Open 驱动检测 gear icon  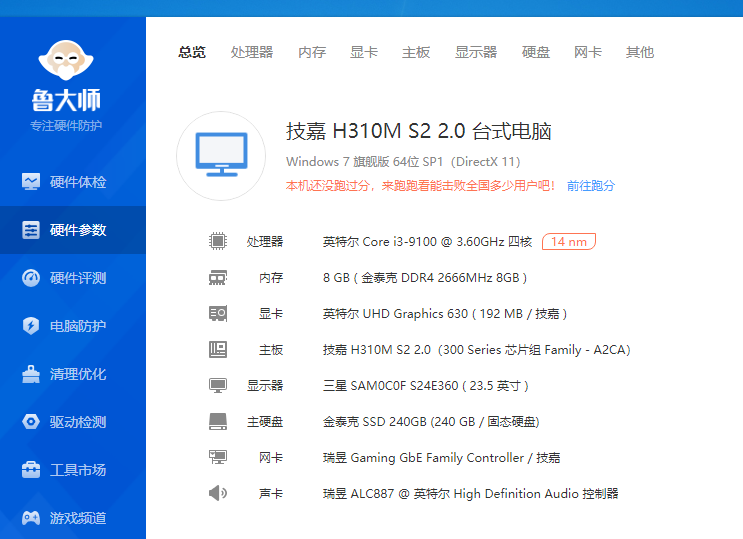31,422
